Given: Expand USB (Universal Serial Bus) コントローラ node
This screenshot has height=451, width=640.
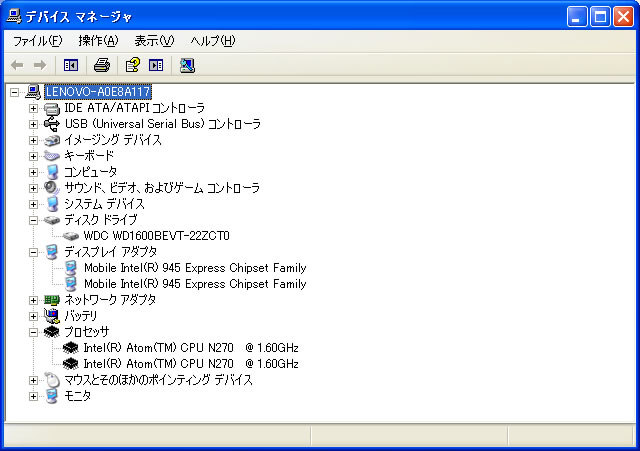Looking at the screenshot, I should tap(33, 124).
